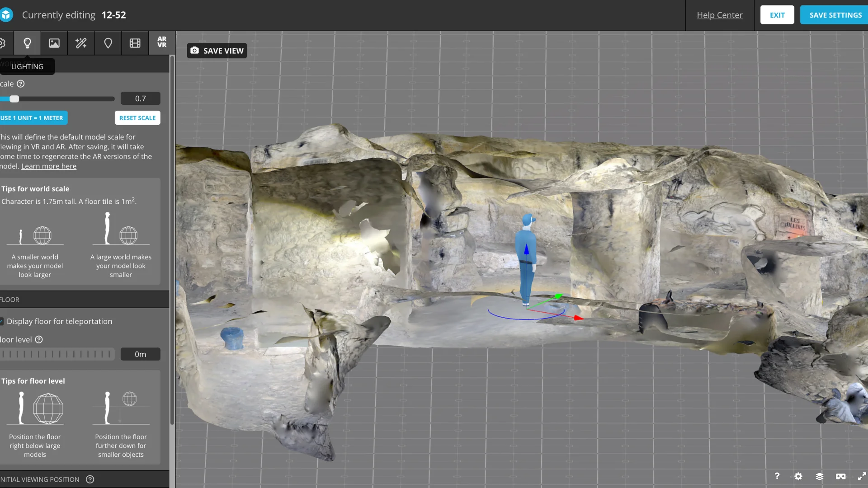Click the Save View camera button

pos(217,51)
